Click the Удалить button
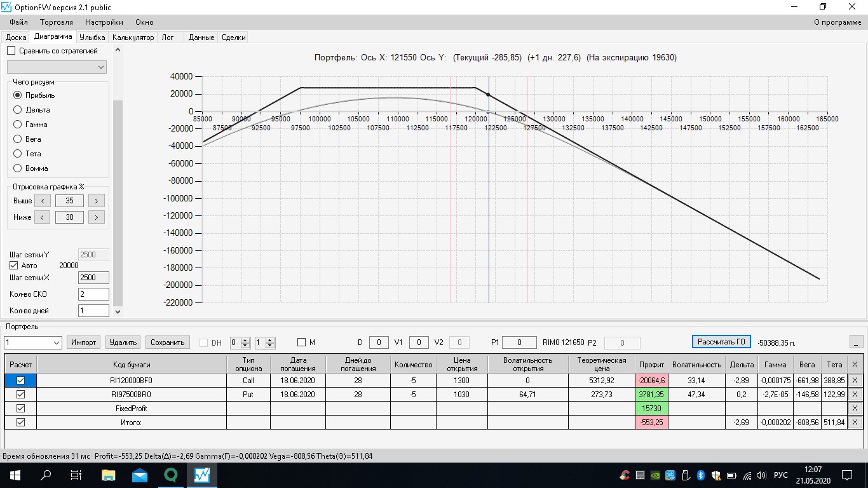The width and height of the screenshot is (868, 488). pos(123,342)
